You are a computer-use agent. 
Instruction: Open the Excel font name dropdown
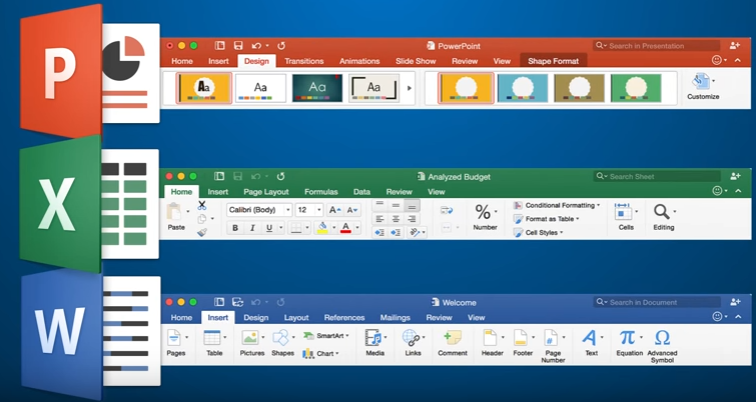288,210
